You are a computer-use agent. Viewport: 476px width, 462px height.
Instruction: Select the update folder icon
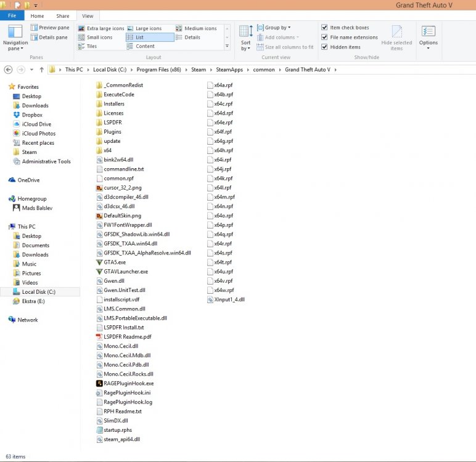tap(99, 141)
